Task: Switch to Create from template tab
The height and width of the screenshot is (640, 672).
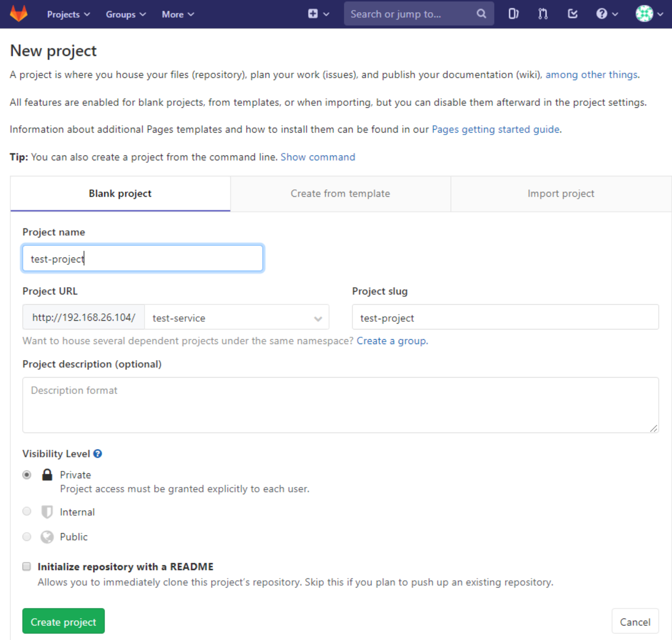Action: tap(340, 193)
